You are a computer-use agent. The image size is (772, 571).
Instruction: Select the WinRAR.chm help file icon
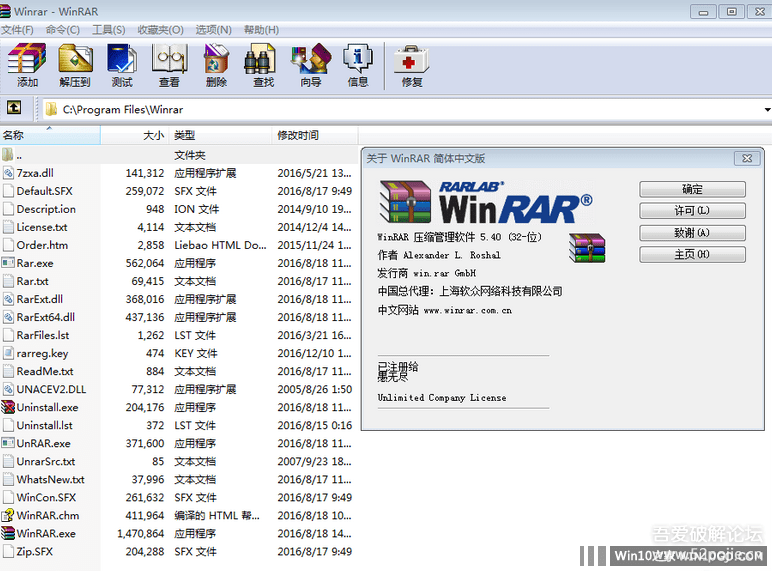pos(8,515)
